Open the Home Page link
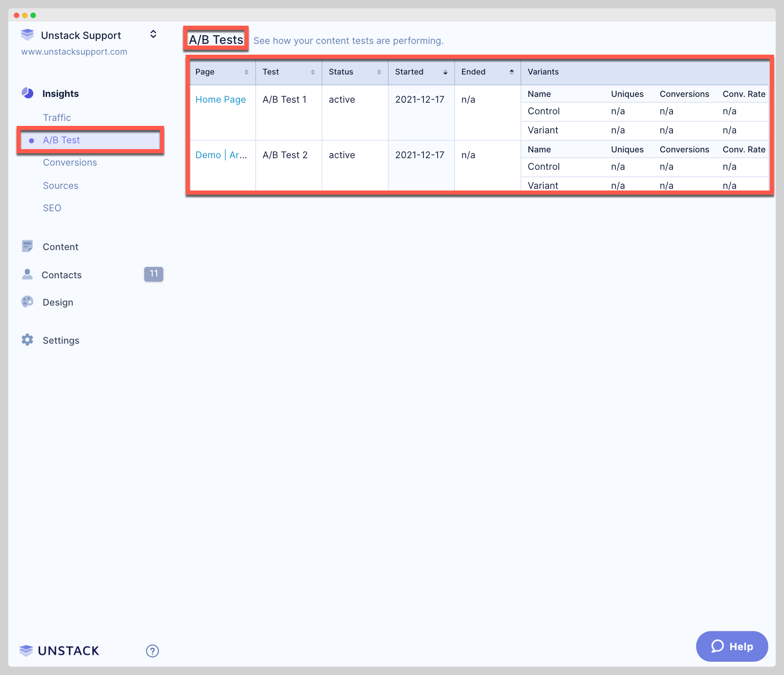 pyautogui.click(x=220, y=99)
